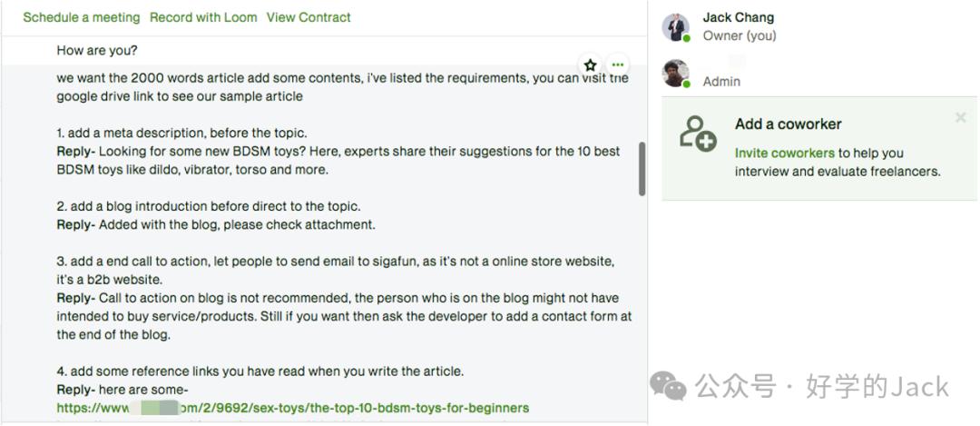Screen dimensions: 980x426
Task: Open the message more options ellipsis
Action: coord(618,64)
